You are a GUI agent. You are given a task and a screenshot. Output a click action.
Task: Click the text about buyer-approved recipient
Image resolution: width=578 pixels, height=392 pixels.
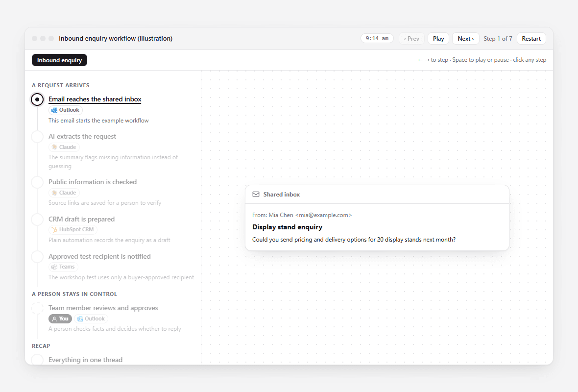pos(121,277)
